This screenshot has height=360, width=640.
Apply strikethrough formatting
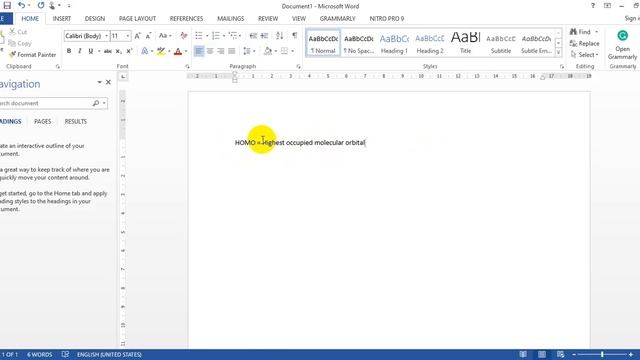[x=107, y=51]
